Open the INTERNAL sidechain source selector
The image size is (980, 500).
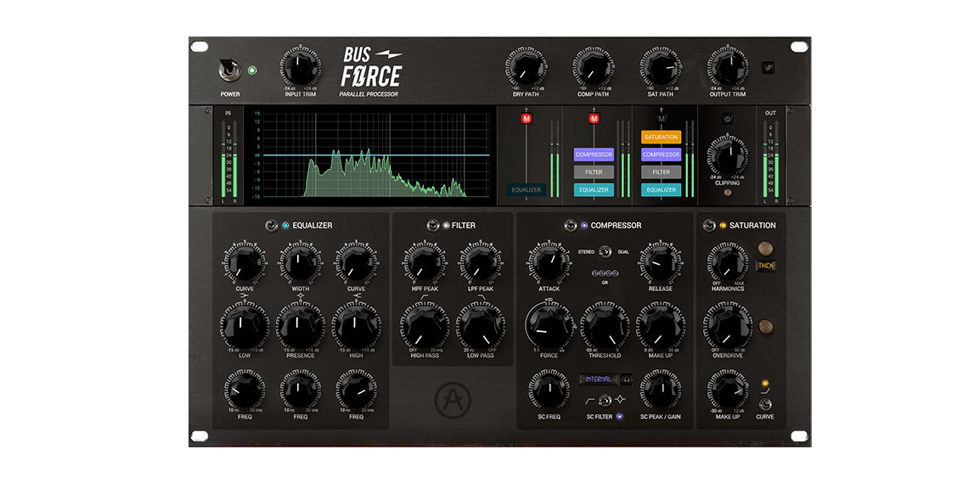click(598, 379)
